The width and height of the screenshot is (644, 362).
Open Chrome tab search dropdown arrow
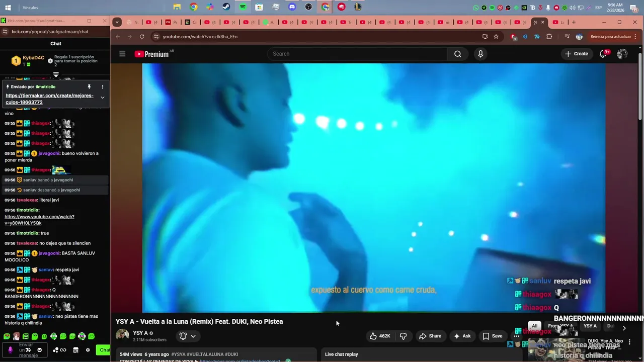117,22
